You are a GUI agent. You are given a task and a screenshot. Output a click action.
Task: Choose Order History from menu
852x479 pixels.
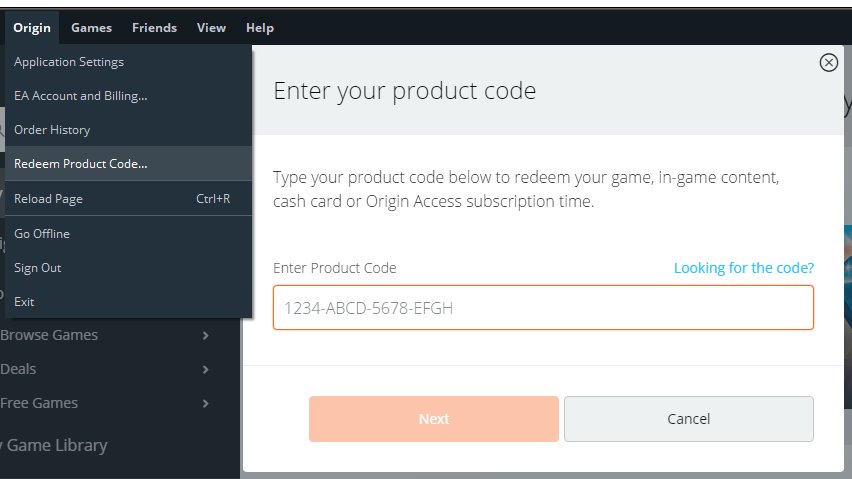[x=52, y=130]
